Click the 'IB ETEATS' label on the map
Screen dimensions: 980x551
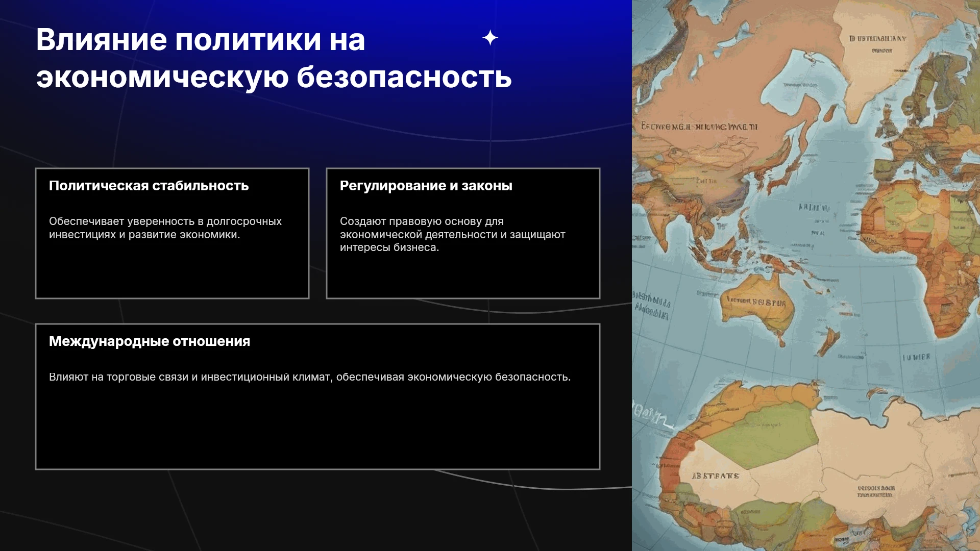click(x=716, y=476)
